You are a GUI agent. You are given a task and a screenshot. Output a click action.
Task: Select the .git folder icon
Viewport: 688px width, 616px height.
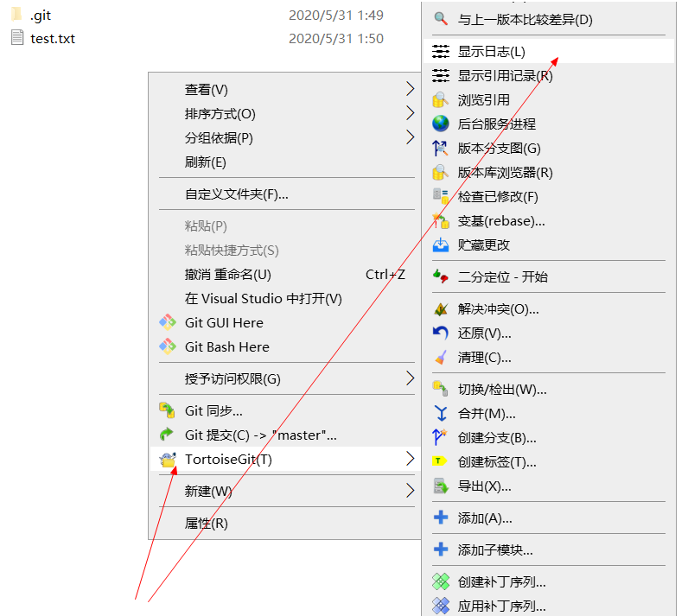coord(16,14)
